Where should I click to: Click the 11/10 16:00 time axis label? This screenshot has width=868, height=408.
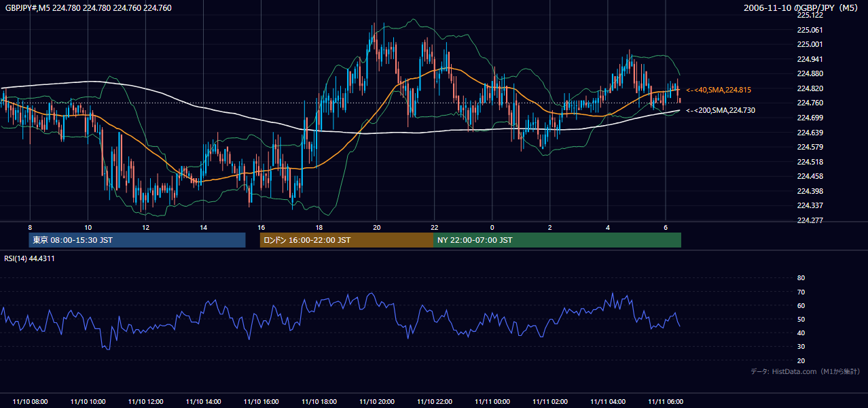[x=261, y=402]
